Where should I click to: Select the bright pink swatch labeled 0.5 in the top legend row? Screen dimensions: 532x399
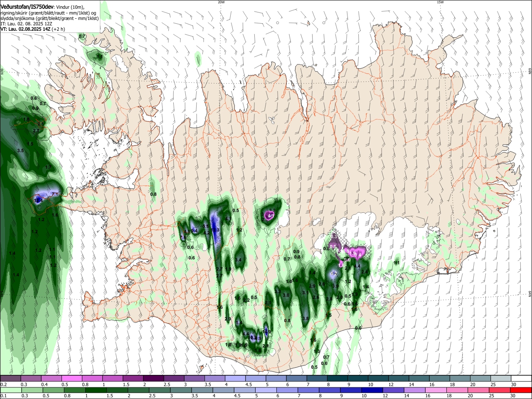(71, 379)
